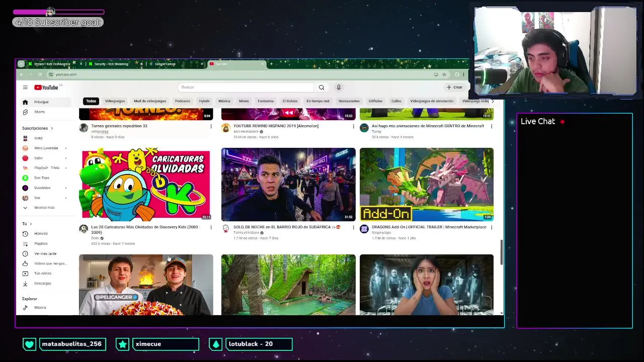Open Videos que me gustan in sidebar
Image resolution: width=644 pixels, height=362 pixels.
(44, 263)
